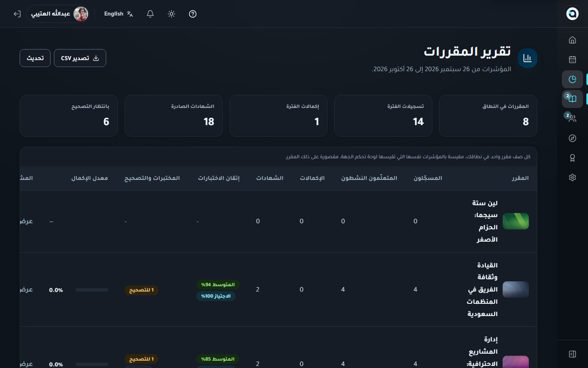Select the تسجيلات الفترة stat card

[x=383, y=116]
